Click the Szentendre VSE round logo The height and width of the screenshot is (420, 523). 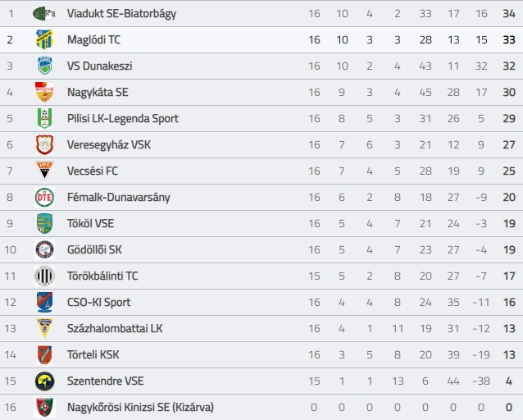(x=45, y=381)
